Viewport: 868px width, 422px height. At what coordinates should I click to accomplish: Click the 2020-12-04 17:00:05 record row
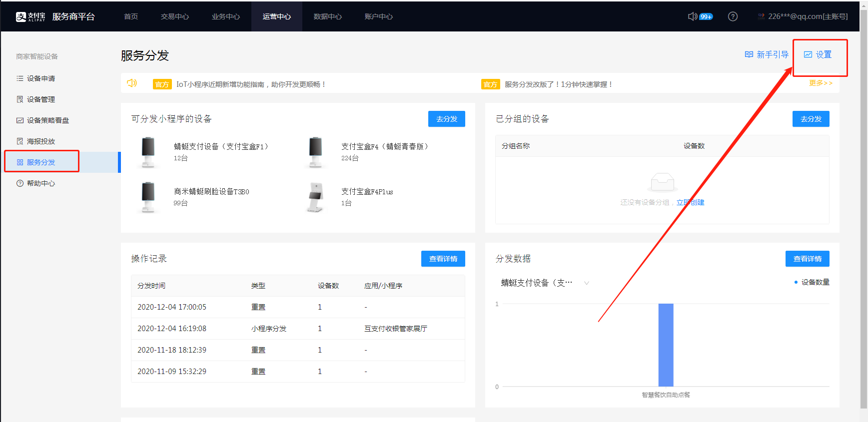click(x=298, y=307)
